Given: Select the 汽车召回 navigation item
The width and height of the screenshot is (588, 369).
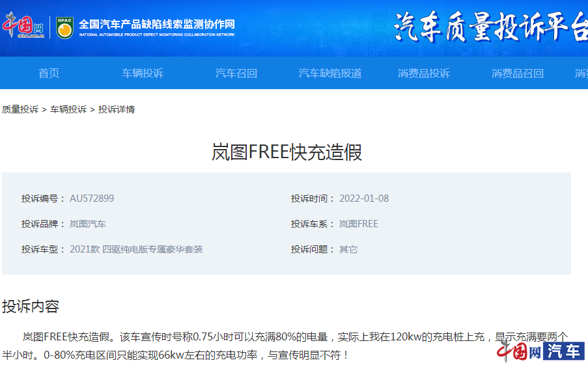Looking at the screenshot, I should click(x=236, y=74).
